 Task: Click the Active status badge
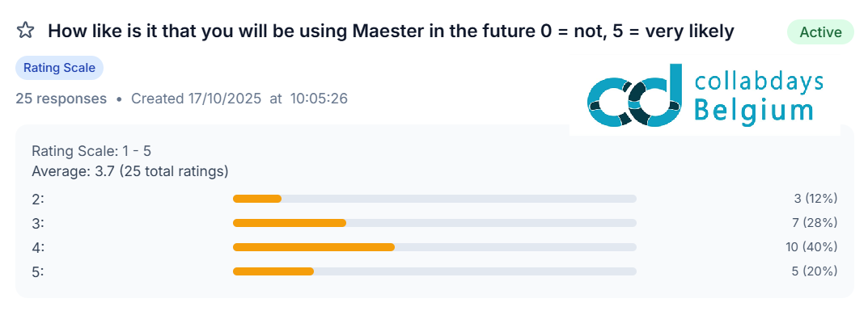pos(820,32)
